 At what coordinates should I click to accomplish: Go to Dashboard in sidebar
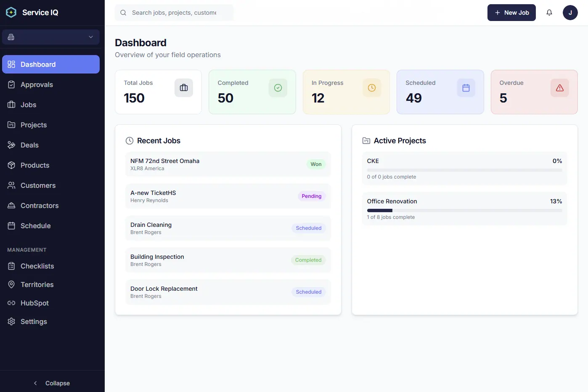point(51,64)
